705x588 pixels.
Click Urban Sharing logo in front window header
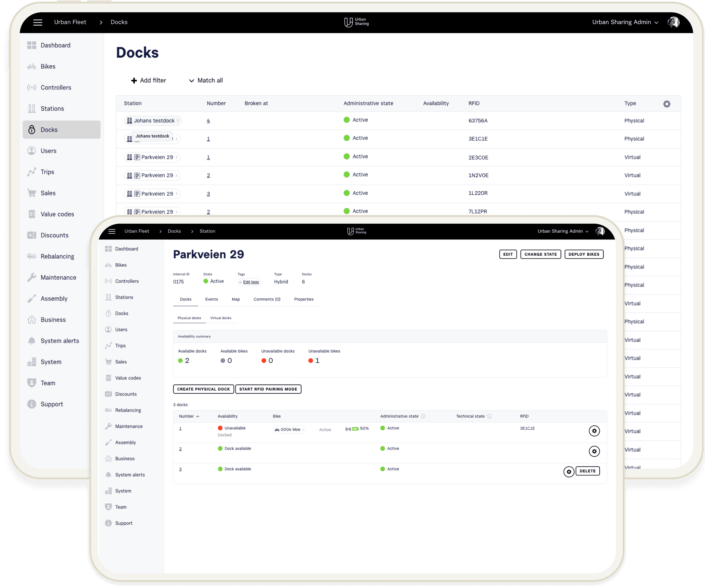pos(357,231)
